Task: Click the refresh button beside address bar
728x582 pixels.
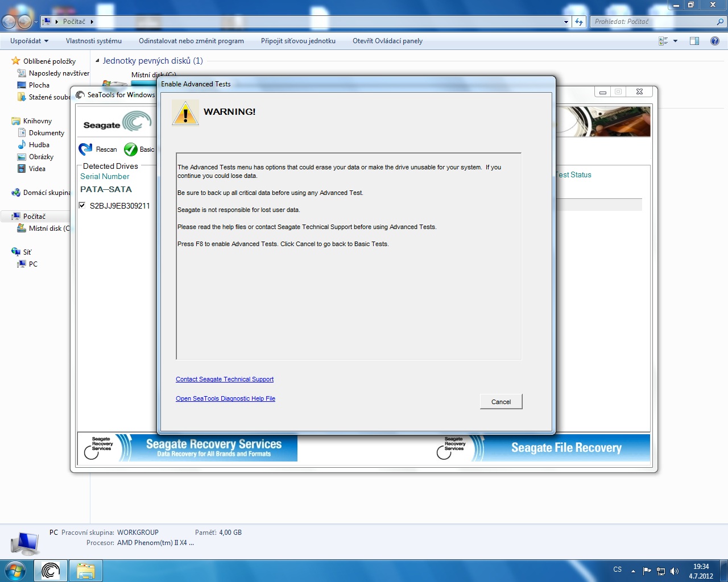Action: [579, 22]
